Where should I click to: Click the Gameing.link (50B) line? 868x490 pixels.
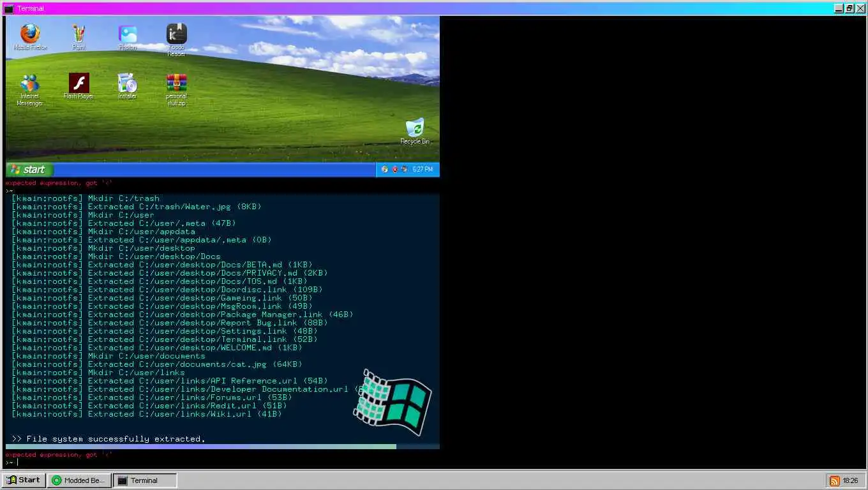[x=162, y=298]
